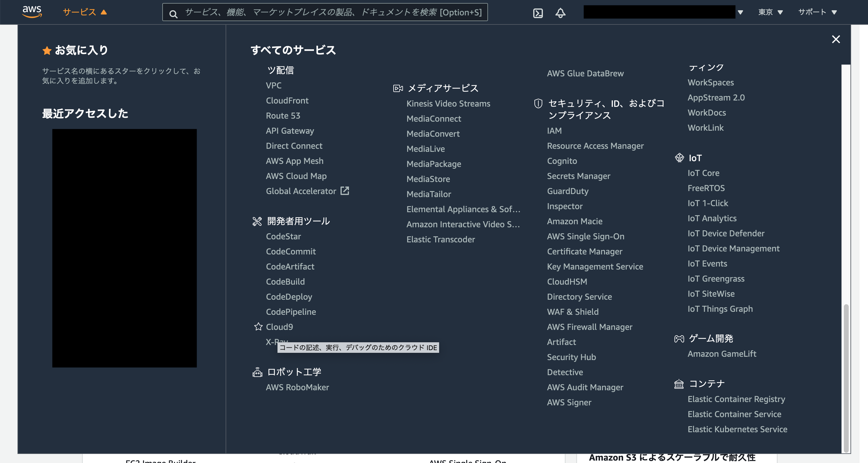This screenshot has height=463, width=868.
Task: Open Cloud9 service link
Action: coord(279,327)
